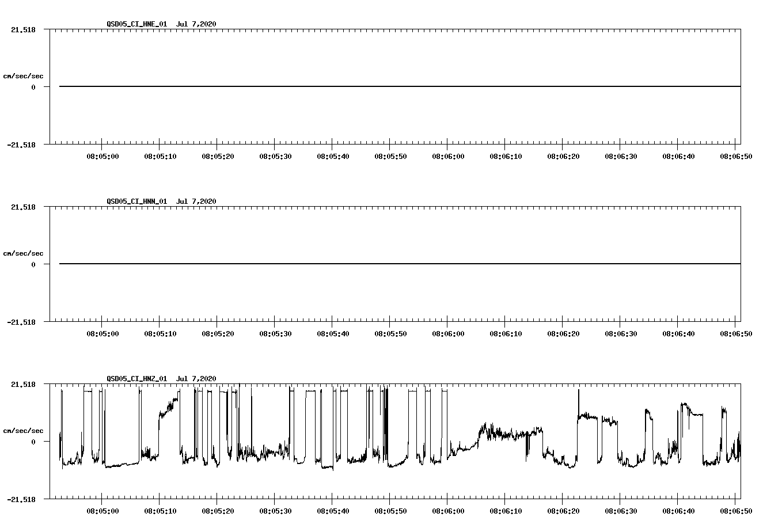Click the 21.518 maximum label of HNZ plot
This screenshot has width=782, height=532.
[x=23, y=384]
